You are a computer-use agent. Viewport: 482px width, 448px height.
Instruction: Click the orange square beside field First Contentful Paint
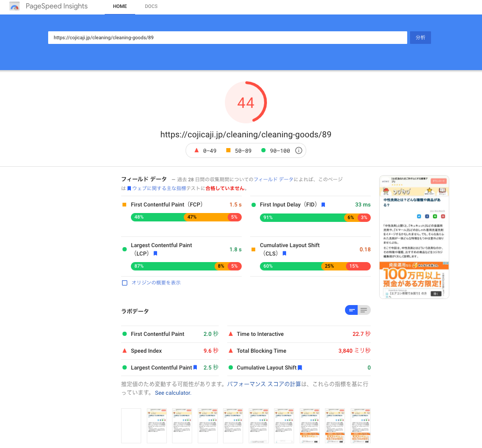click(123, 205)
